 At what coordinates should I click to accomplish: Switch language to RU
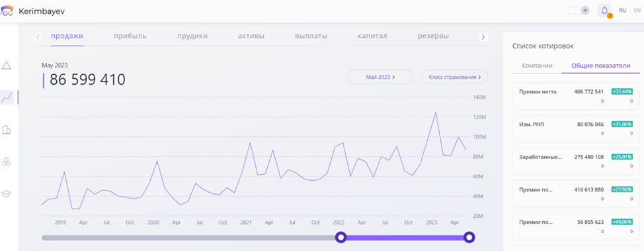(x=623, y=11)
